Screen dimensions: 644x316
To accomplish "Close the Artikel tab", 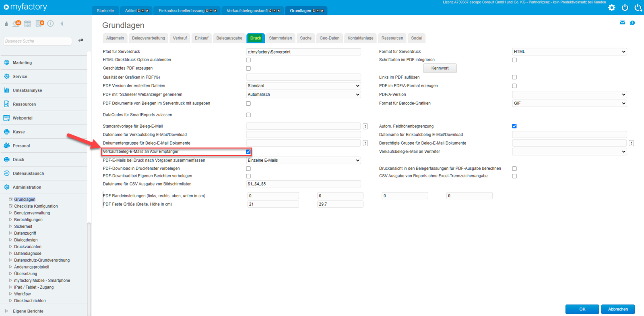I will point(147,11).
